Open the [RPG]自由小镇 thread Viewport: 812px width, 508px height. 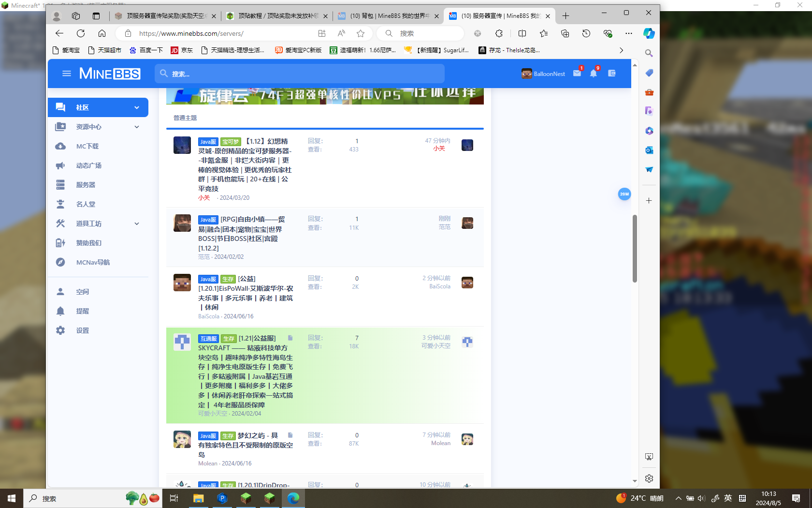click(x=242, y=234)
